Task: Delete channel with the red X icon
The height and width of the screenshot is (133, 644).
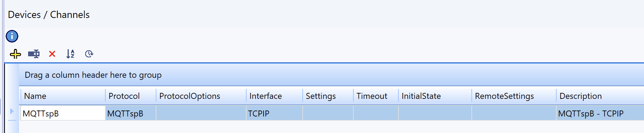Action: [52, 54]
